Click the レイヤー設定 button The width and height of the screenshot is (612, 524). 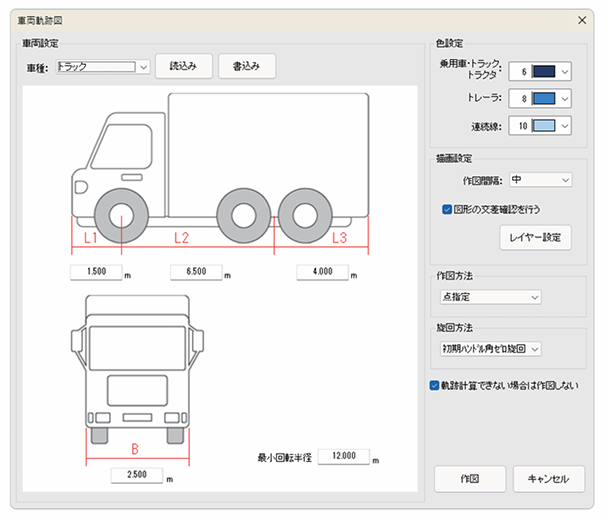coord(535,238)
